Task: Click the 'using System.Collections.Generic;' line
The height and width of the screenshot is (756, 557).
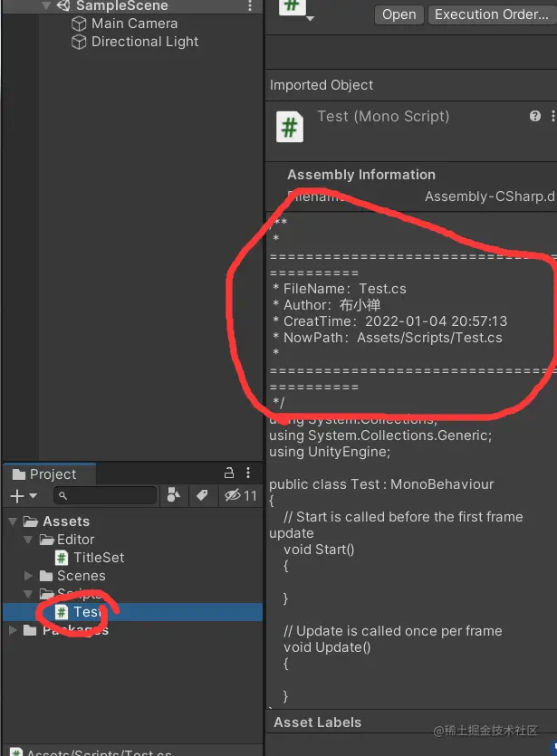Action: click(x=380, y=435)
